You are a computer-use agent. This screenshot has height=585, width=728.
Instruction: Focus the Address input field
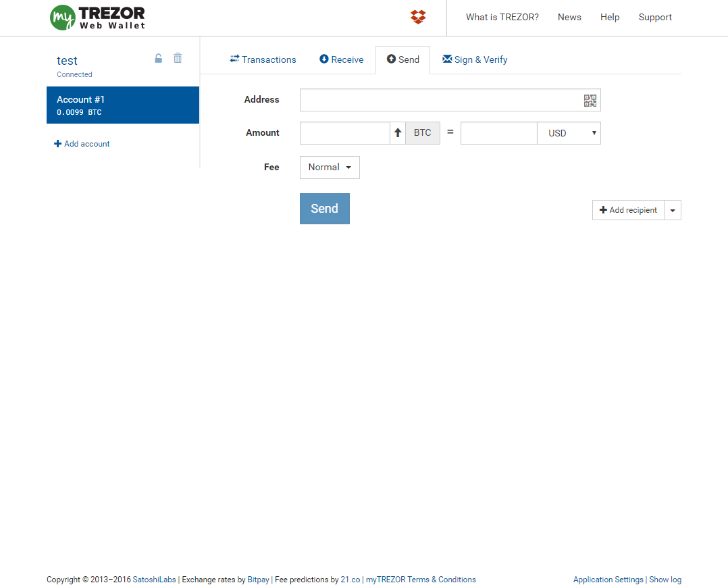point(450,100)
